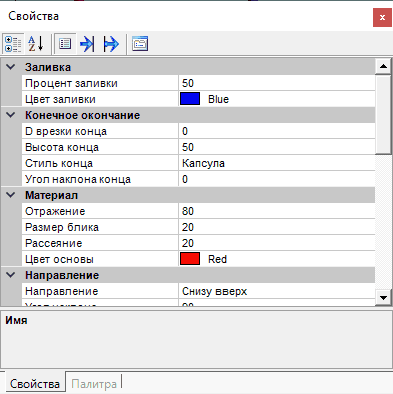Select the Отражение property label
Viewport: 393px width, 394px height.
point(55,211)
